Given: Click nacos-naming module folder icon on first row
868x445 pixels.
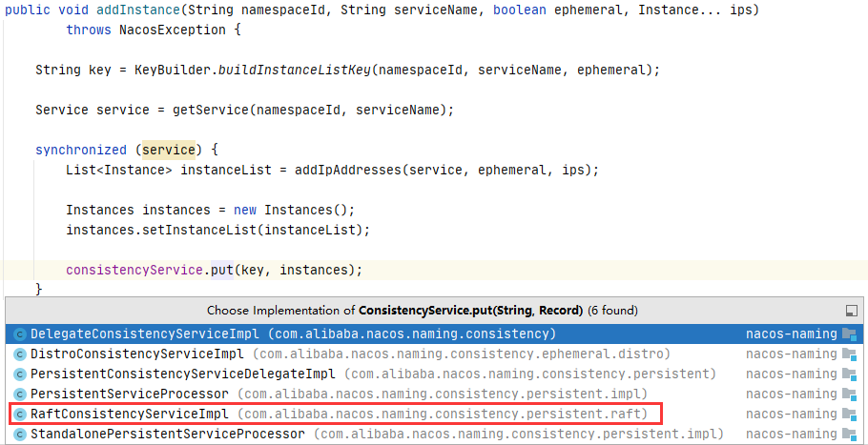Looking at the screenshot, I should 849,334.
